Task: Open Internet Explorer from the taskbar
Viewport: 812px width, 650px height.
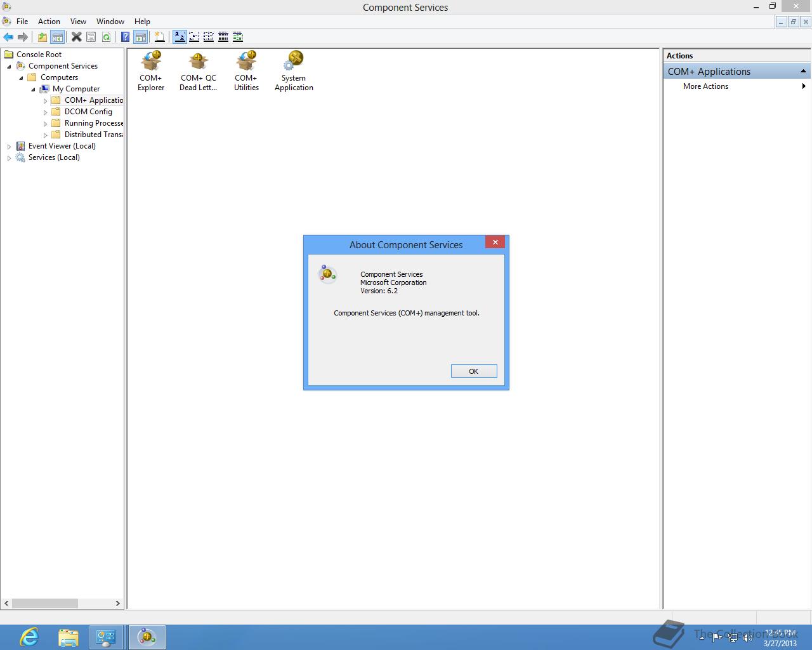Action: 29,637
